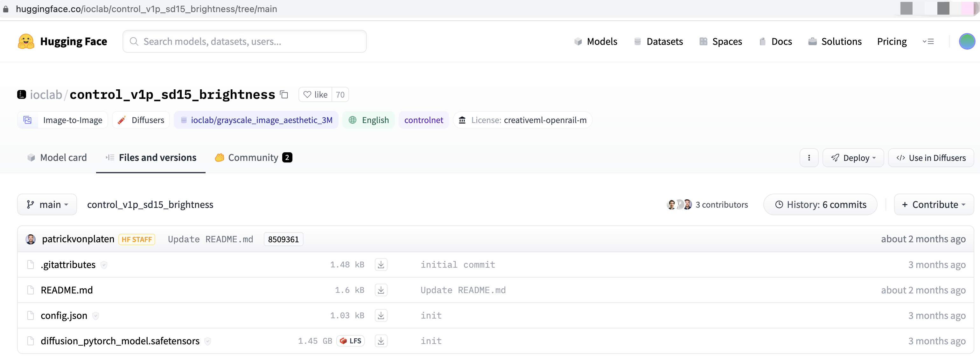Click the Hugging Face emoji logo

pyautogui.click(x=26, y=41)
